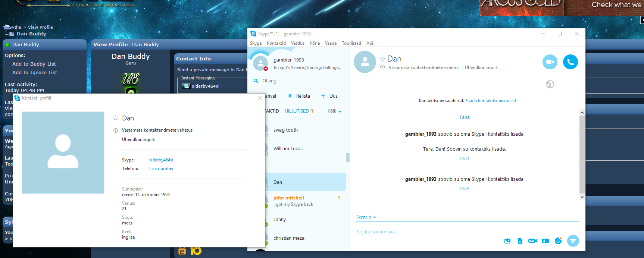Click Add to Buddy List option
The image size is (644, 258).
tap(34, 64)
